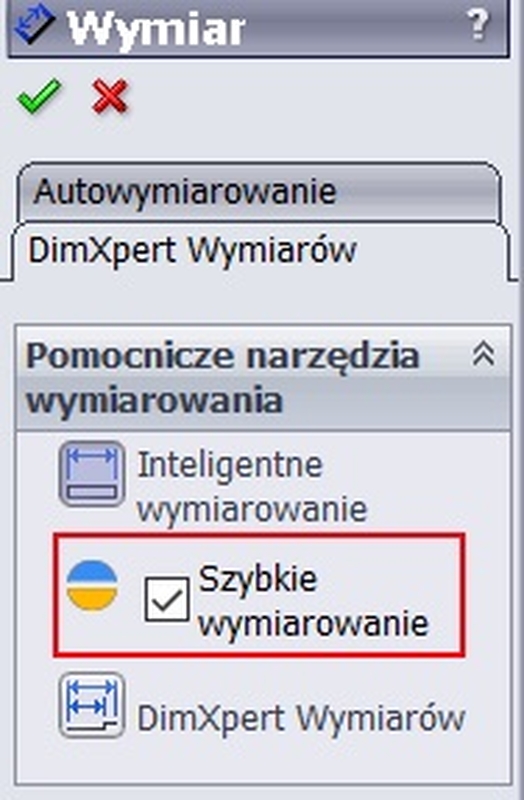
Task: Confirm with the green checkmark icon
Action: point(39,96)
